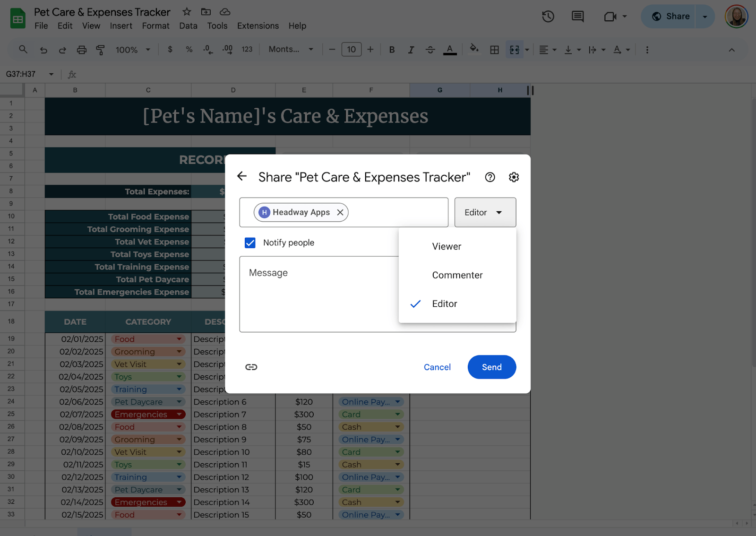Collapse the toolbar with chevron
The image size is (756, 536).
click(x=731, y=50)
